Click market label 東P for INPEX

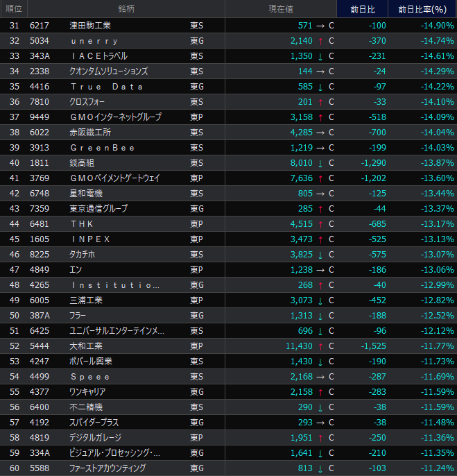pyautogui.click(x=197, y=239)
